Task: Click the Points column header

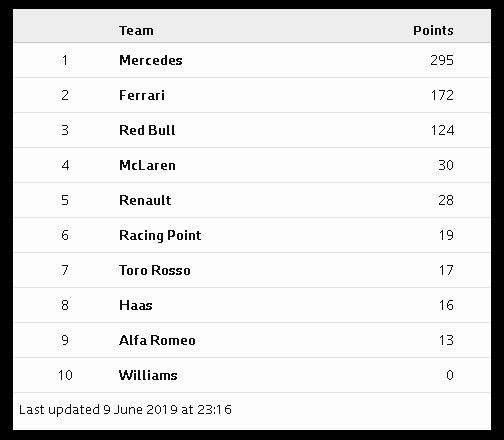Action: click(x=433, y=31)
